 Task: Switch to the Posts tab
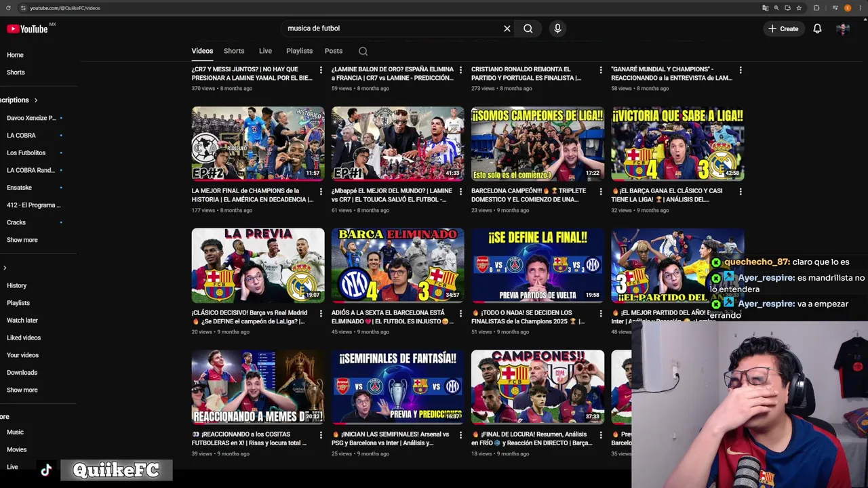[334, 51]
